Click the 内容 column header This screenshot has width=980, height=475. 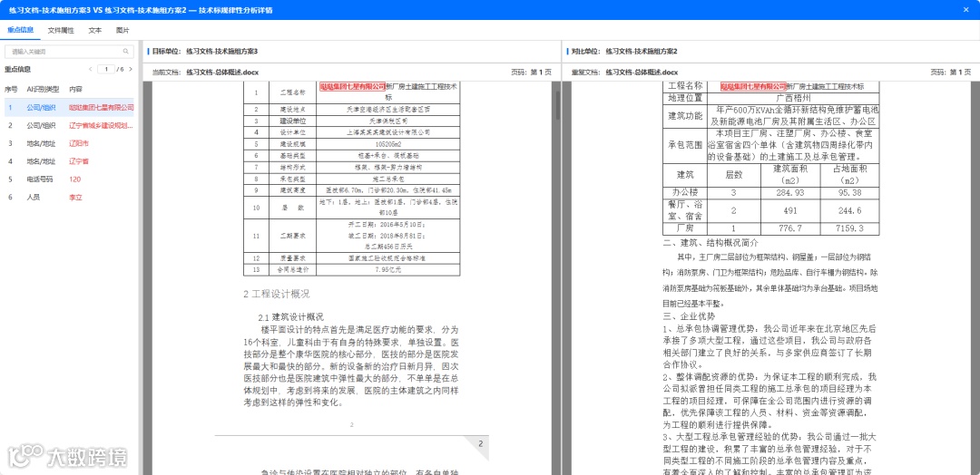tap(75, 89)
